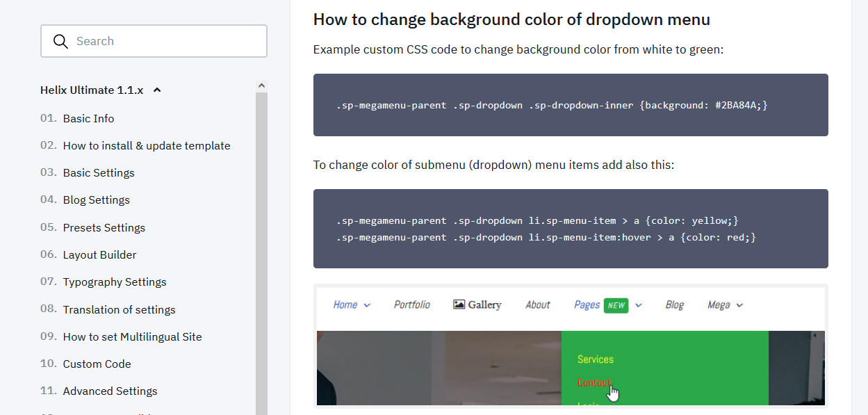Go to the Custom Code page
868x415 pixels.
pos(97,364)
